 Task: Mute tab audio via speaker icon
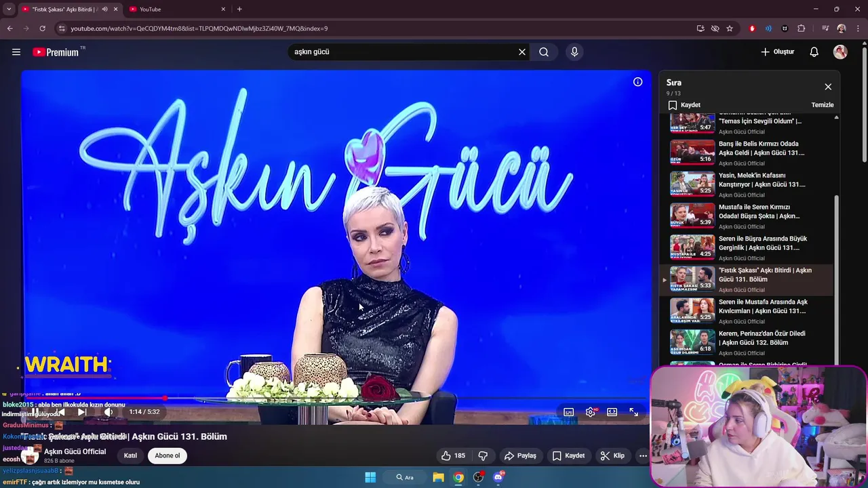click(104, 9)
